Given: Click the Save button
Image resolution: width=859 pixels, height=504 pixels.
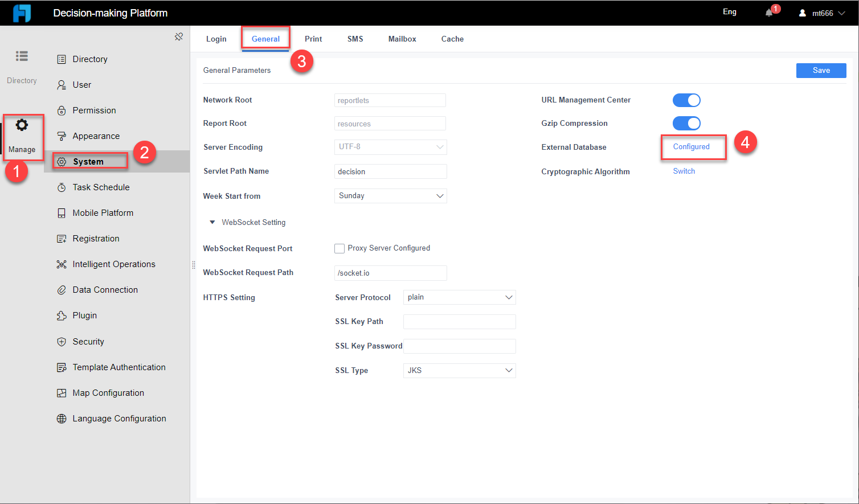Looking at the screenshot, I should click(x=821, y=70).
